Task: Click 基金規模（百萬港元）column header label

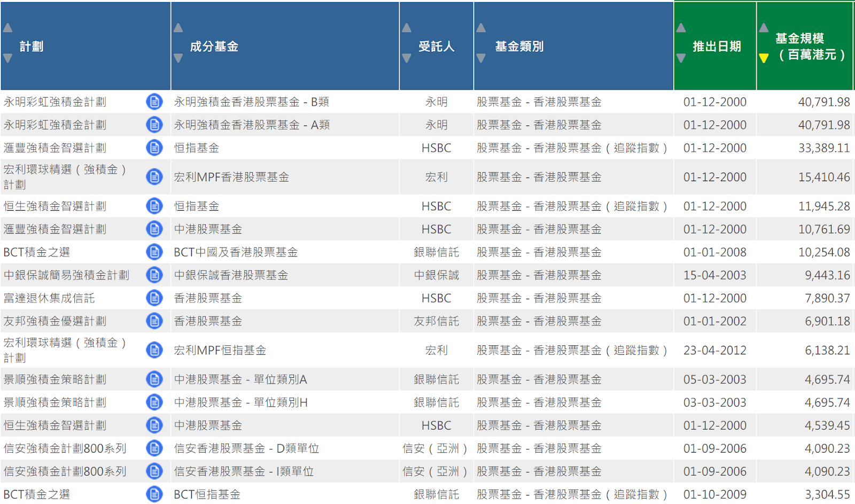Action: tap(810, 46)
